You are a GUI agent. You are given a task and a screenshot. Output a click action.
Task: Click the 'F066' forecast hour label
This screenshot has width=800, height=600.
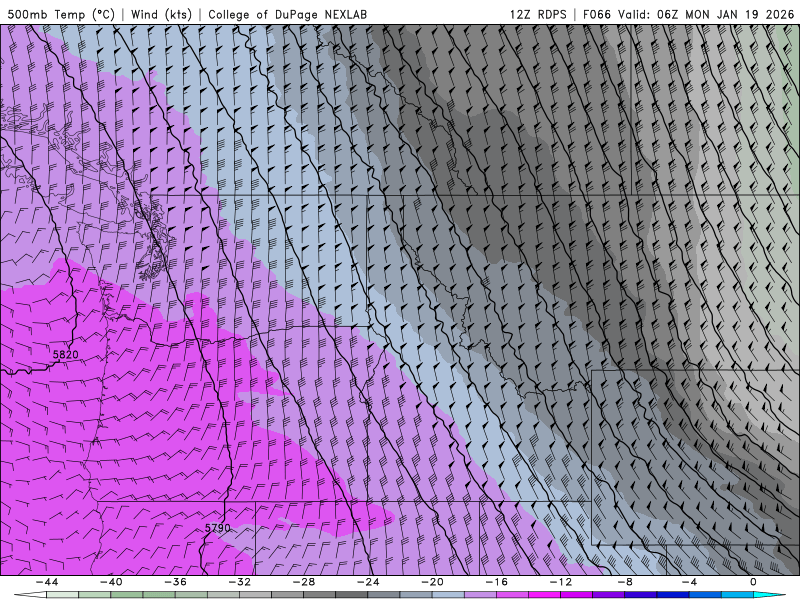pos(596,14)
